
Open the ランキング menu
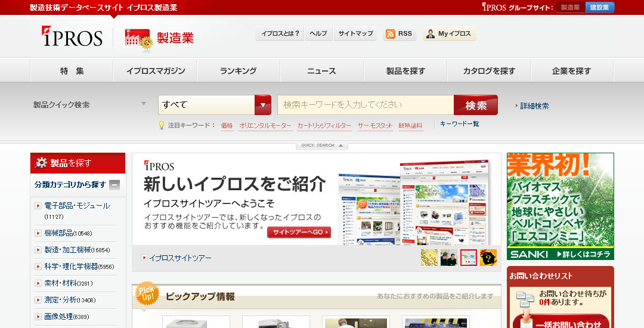click(x=239, y=71)
